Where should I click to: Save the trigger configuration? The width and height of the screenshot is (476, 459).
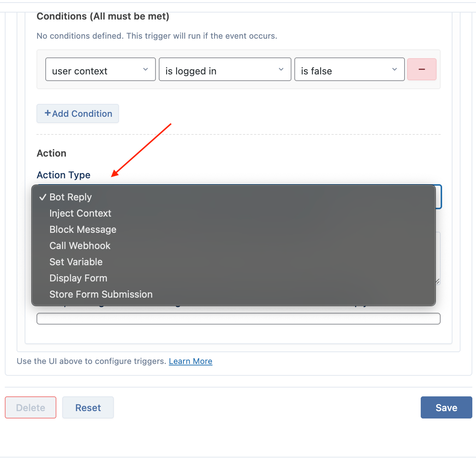447,407
